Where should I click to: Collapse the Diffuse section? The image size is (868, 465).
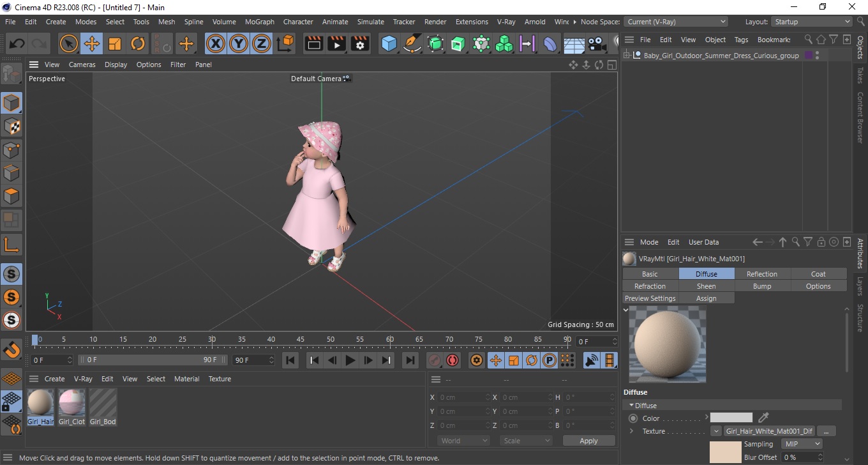point(632,406)
